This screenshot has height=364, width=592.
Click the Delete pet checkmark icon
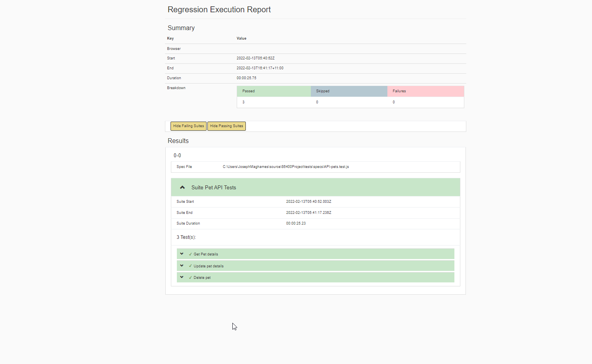tap(190, 278)
